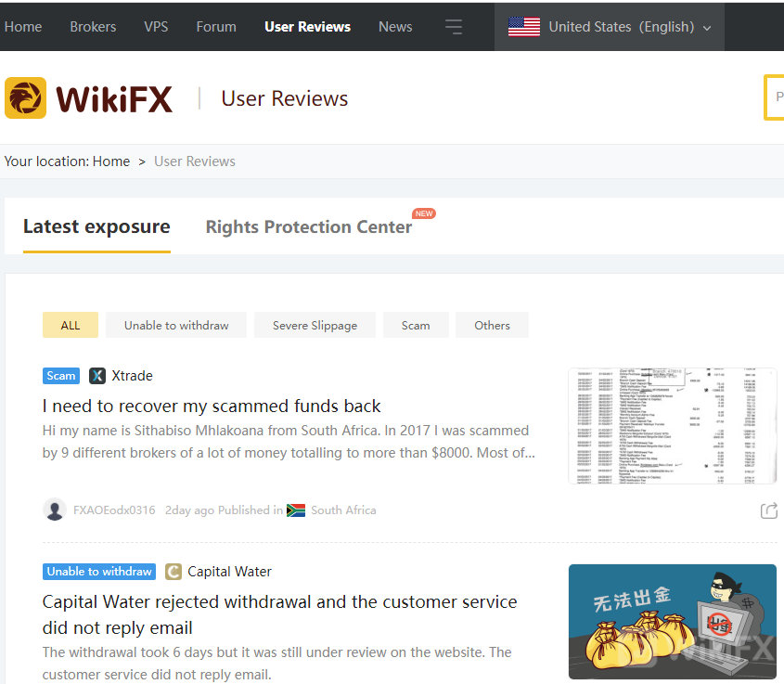This screenshot has height=684, width=784.
Task: Click the WikiFX lion logo icon
Action: (25, 98)
